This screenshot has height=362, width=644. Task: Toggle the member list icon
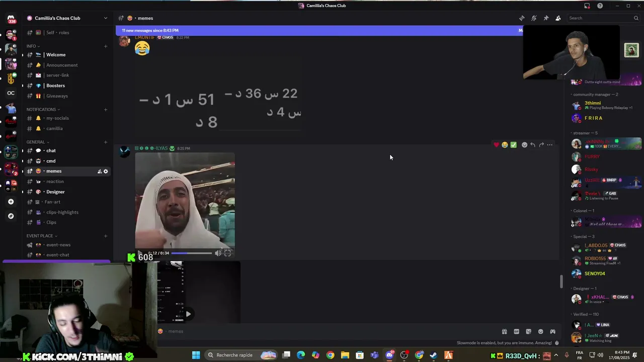[x=558, y=18]
